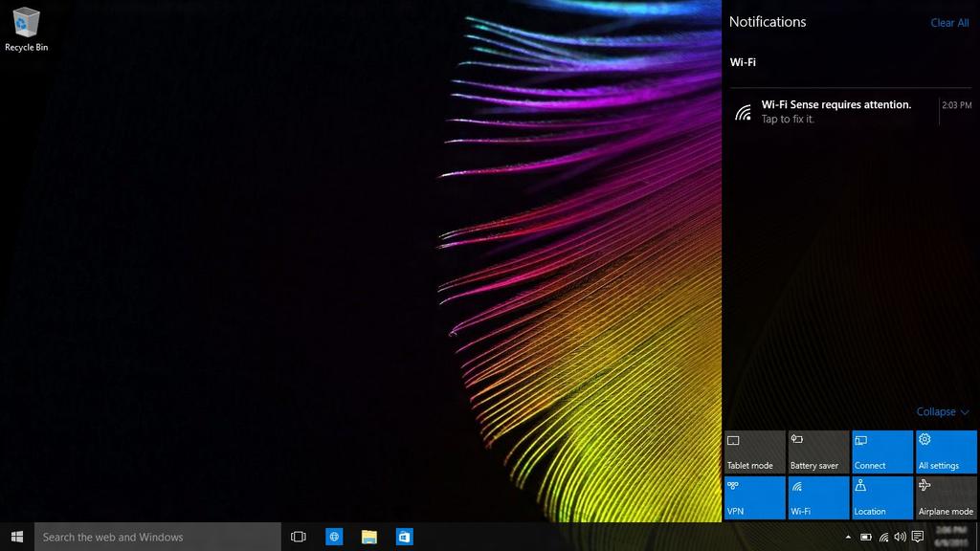980x551 pixels.
Task: Clear All notifications
Action: 949,23
